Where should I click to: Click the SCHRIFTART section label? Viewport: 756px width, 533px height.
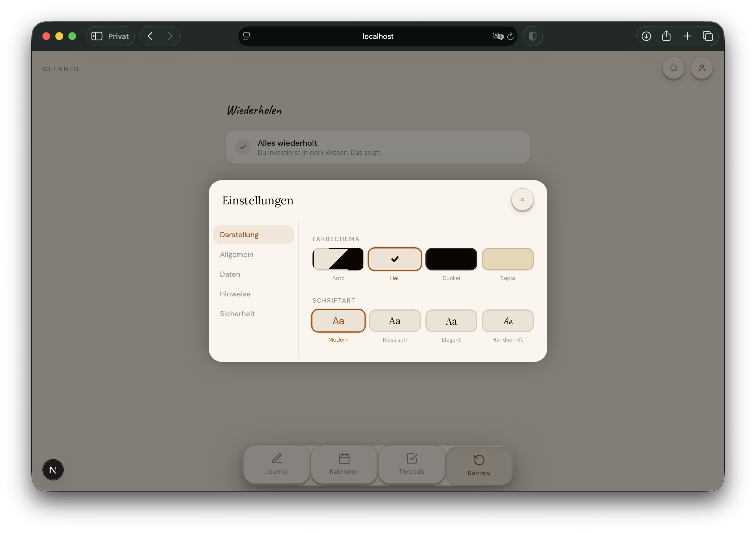click(334, 301)
